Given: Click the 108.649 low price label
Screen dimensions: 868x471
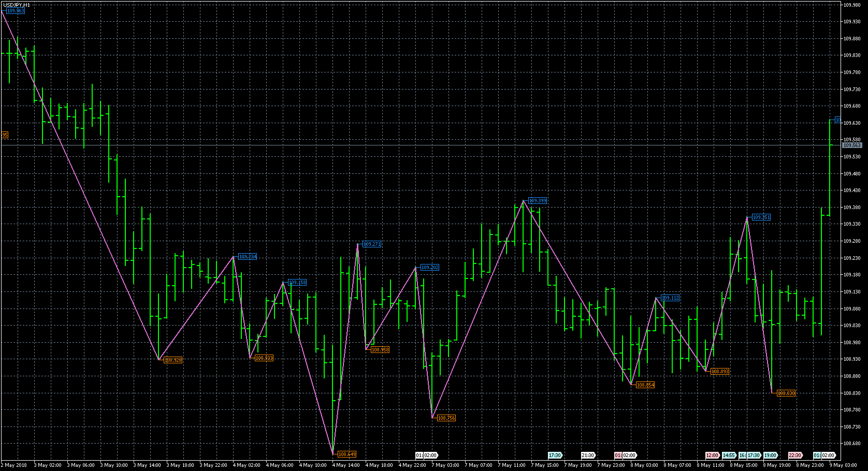Looking at the screenshot, I should (x=346, y=454).
